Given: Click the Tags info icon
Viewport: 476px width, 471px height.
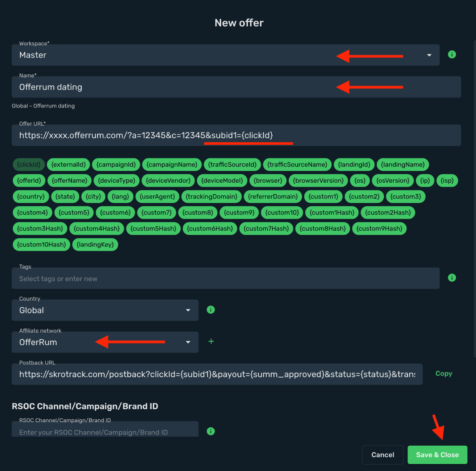Looking at the screenshot, I should click(x=452, y=278).
